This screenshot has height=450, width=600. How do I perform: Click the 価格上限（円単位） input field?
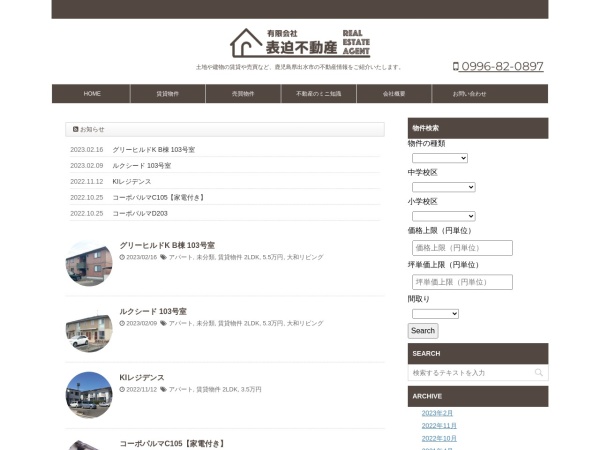click(x=462, y=248)
